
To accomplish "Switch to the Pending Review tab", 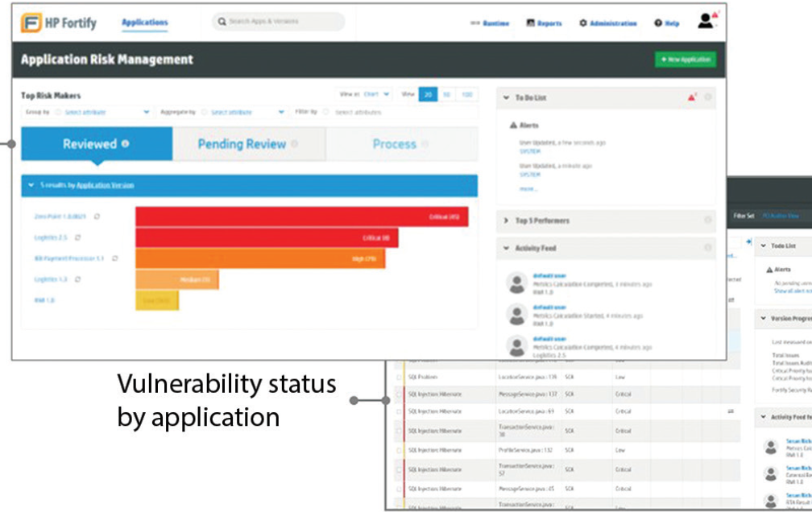I will 249,144.
